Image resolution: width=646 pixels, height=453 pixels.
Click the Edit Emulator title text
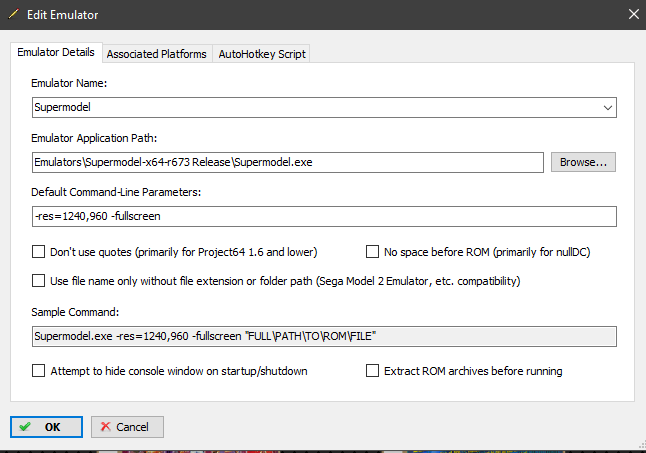click(x=63, y=15)
